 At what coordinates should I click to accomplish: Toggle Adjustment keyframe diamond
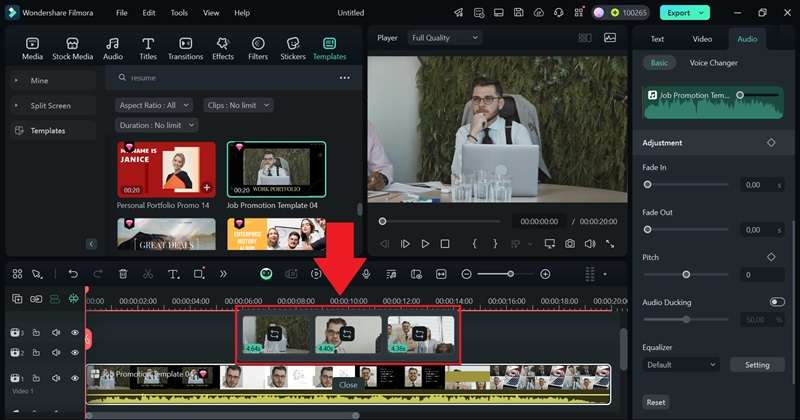771,143
